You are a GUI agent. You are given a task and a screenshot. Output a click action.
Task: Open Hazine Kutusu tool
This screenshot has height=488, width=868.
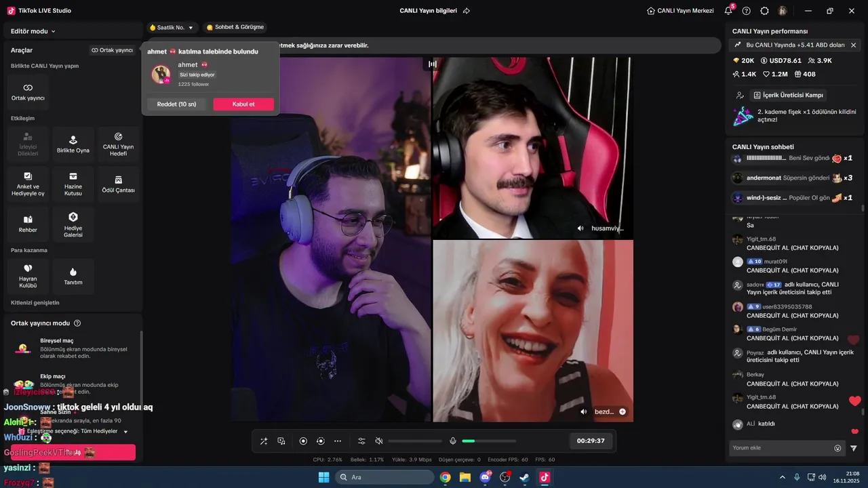(x=73, y=184)
